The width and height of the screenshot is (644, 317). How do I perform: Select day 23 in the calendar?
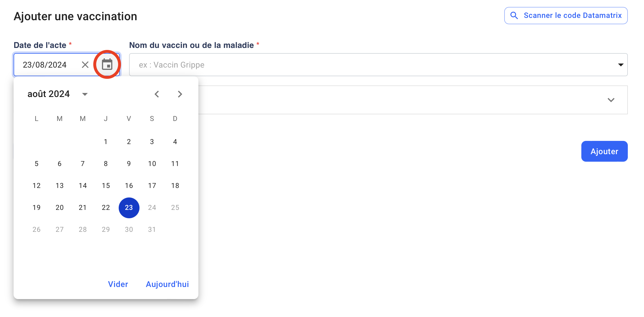129,208
